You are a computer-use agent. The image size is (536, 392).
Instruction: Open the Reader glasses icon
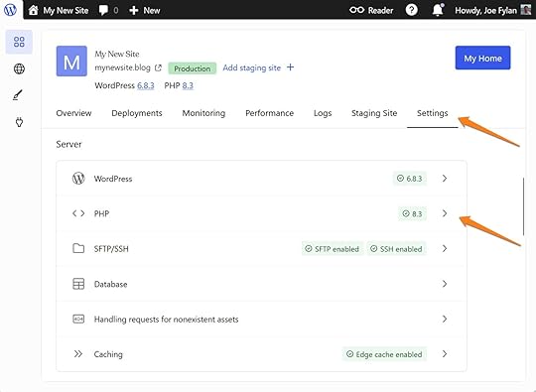(x=356, y=10)
